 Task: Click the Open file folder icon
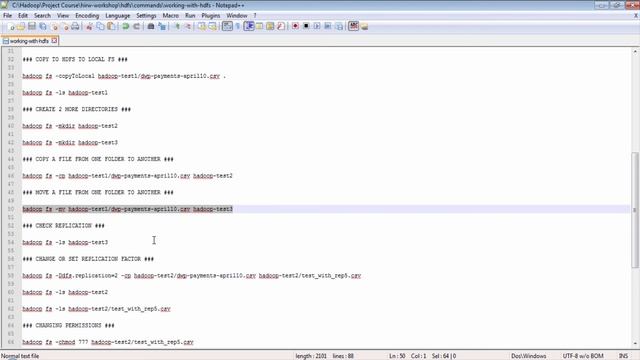click(x=21, y=27)
